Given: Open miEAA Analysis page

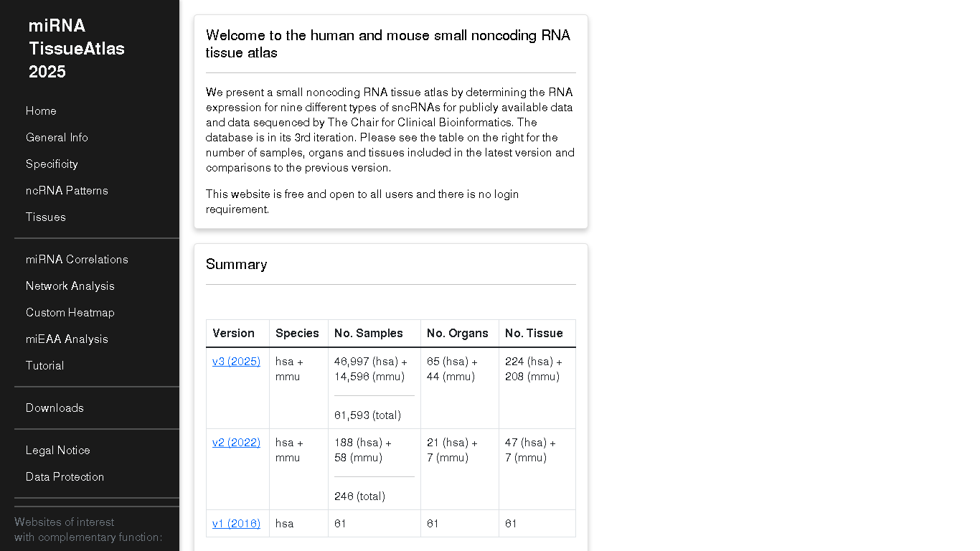Looking at the screenshot, I should (67, 339).
